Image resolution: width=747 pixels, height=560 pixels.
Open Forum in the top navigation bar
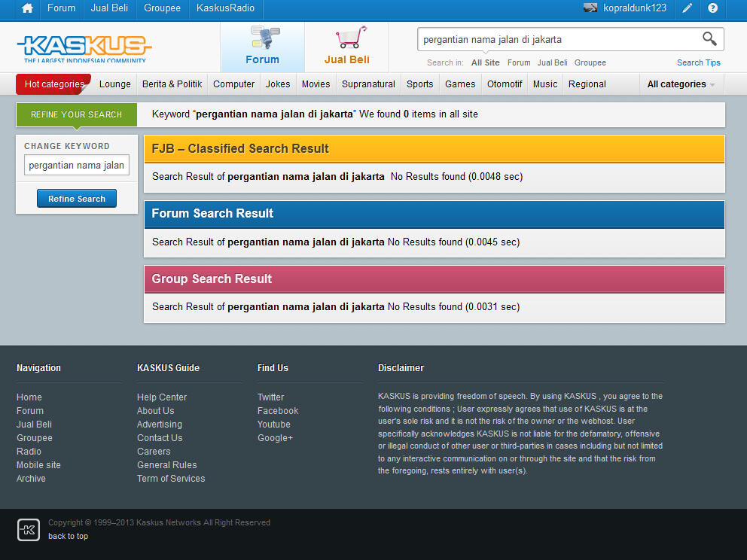click(x=61, y=8)
